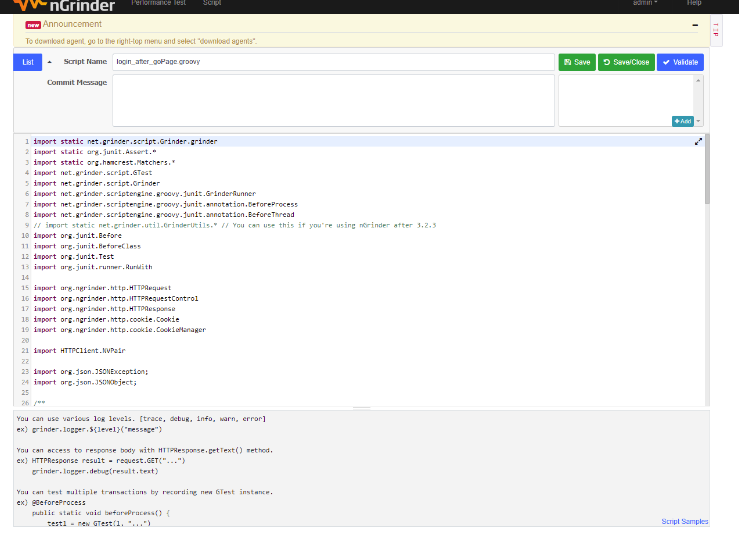This screenshot has width=739, height=536.
Task: Click the resize handle between editor and tips
Action: tap(361, 408)
